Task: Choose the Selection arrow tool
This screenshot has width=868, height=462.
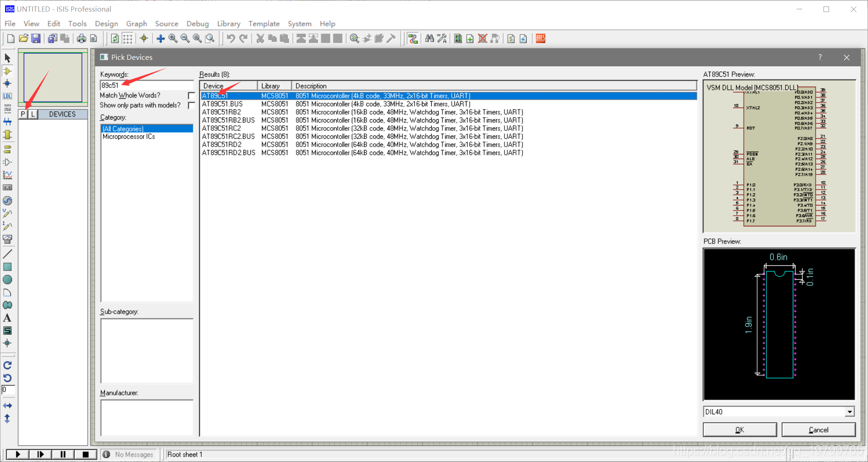Action: point(7,58)
